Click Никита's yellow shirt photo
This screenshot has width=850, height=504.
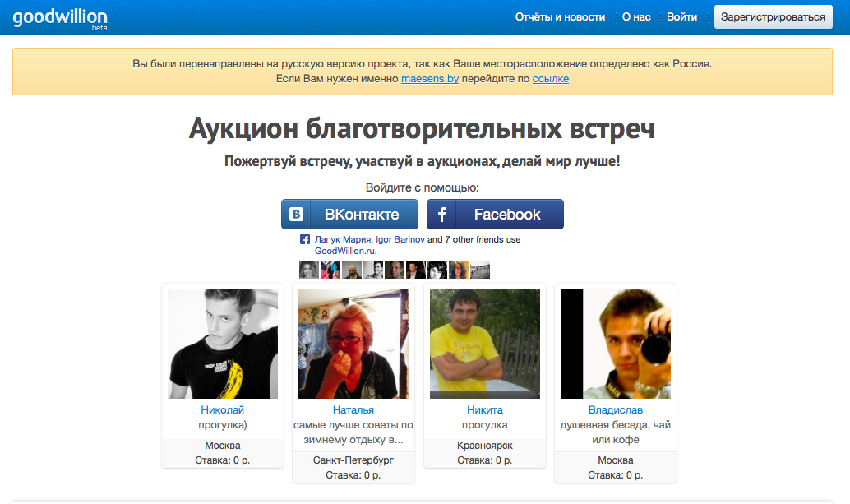pos(485,344)
